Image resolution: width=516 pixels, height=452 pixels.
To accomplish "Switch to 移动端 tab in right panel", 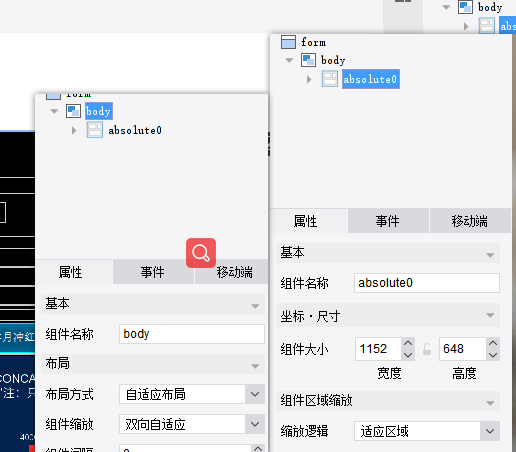I will click(470, 221).
